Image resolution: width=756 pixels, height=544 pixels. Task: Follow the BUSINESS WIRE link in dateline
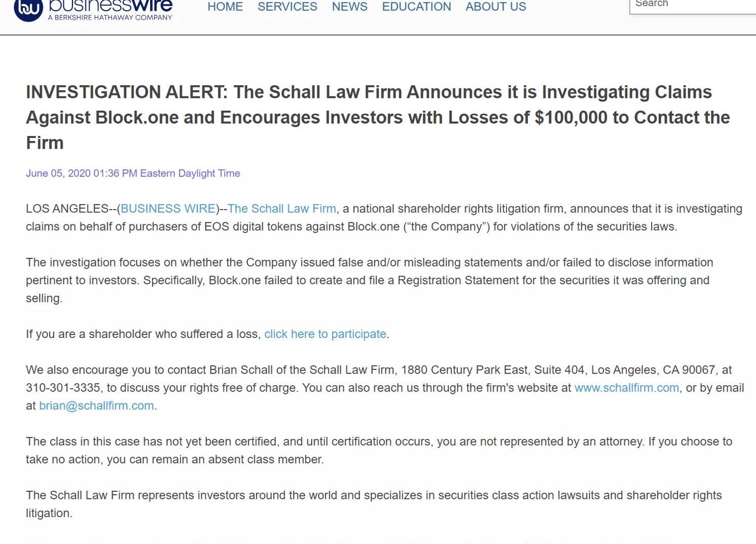[x=168, y=209]
